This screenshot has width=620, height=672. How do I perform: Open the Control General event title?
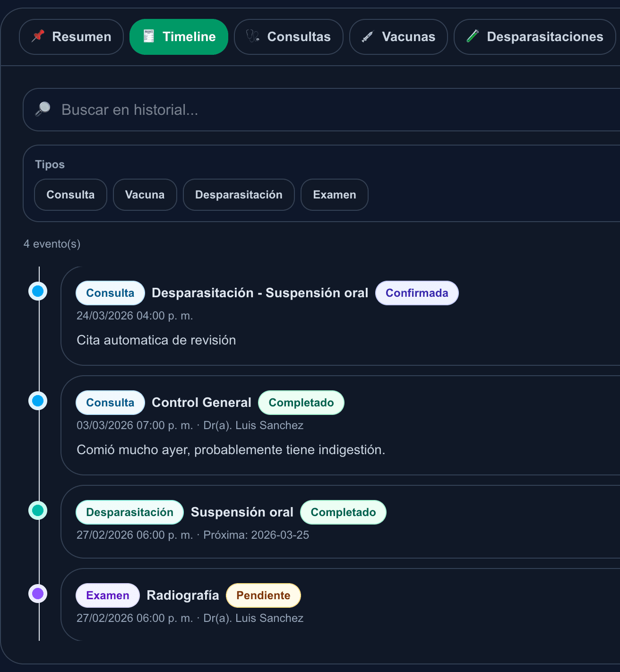(x=201, y=403)
